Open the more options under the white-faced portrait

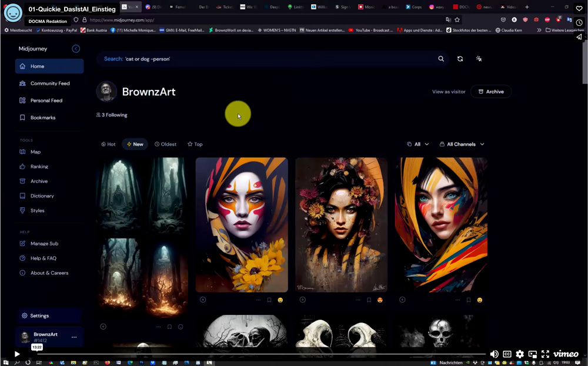[x=258, y=300]
